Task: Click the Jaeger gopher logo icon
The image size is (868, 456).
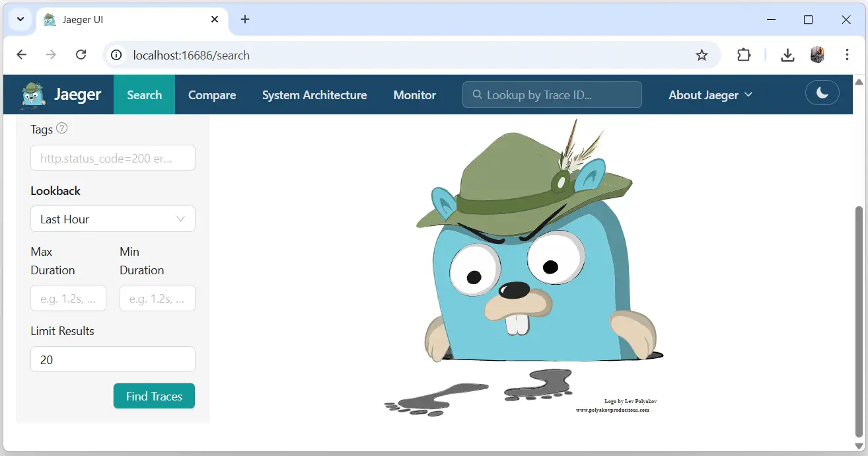Action: [x=32, y=95]
